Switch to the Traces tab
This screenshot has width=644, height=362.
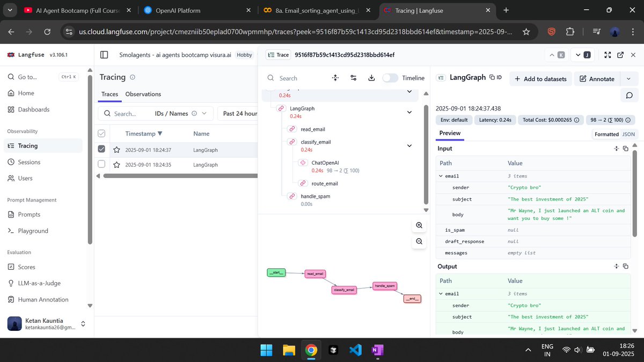point(109,94)
